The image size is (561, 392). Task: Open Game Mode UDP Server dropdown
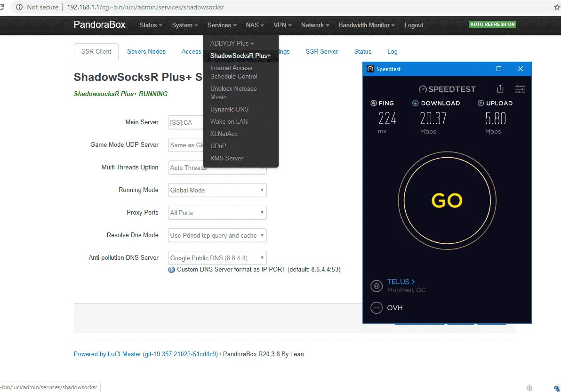pos(185,145)
